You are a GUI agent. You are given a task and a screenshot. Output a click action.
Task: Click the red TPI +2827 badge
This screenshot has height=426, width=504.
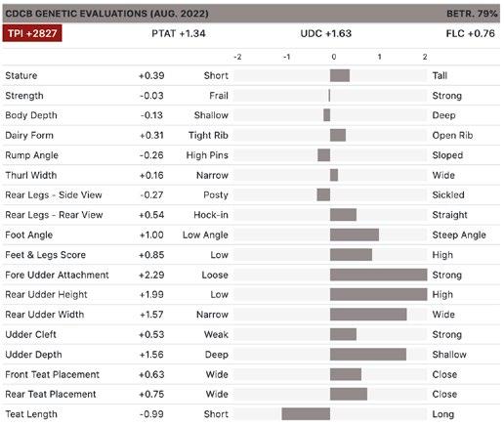tap(32, 33)
